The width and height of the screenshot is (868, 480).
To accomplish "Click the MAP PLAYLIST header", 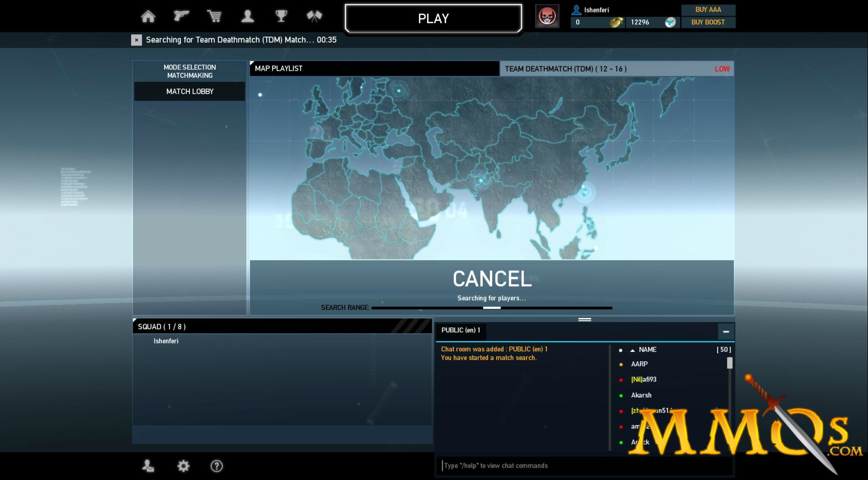I will 374,69.
